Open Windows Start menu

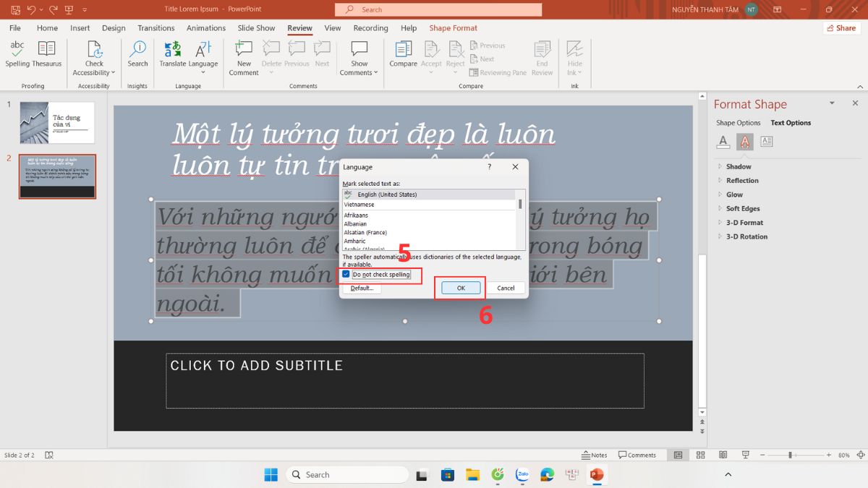(x=271, y=474)
